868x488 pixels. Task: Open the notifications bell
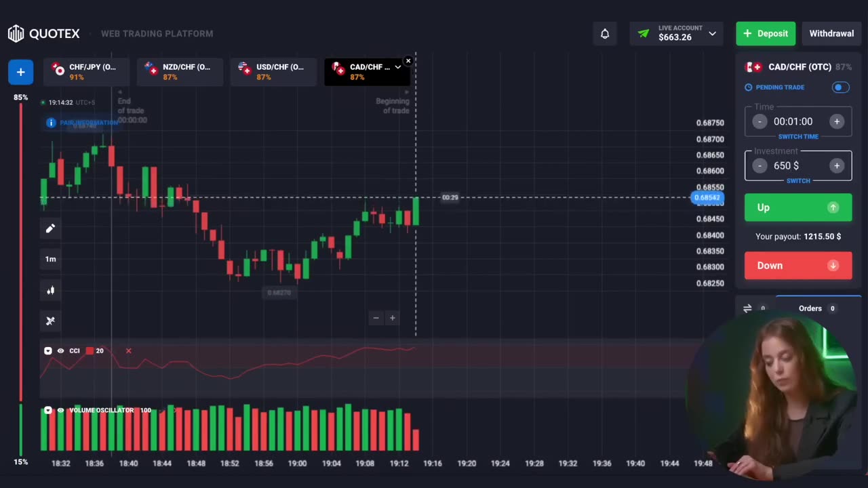tap(605, 33)
